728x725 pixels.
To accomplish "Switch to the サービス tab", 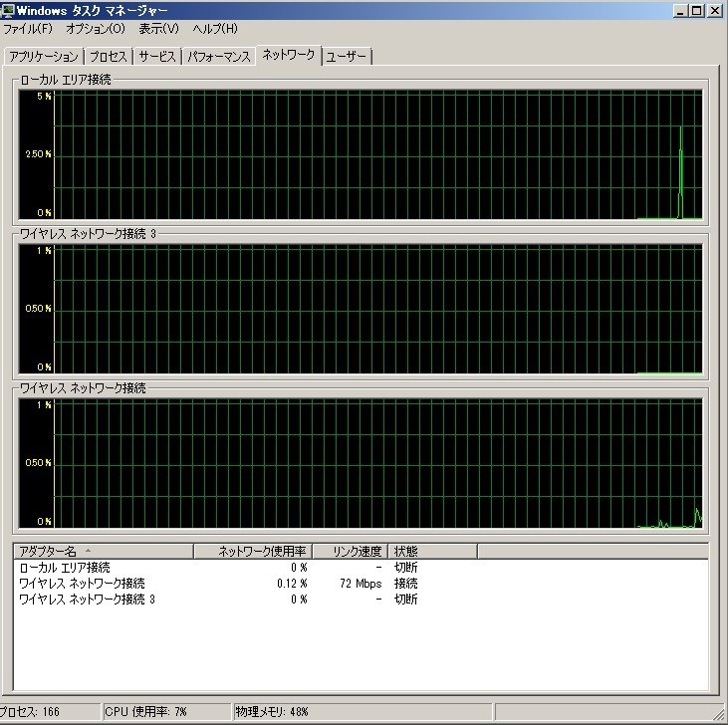I will coord(157,57).
